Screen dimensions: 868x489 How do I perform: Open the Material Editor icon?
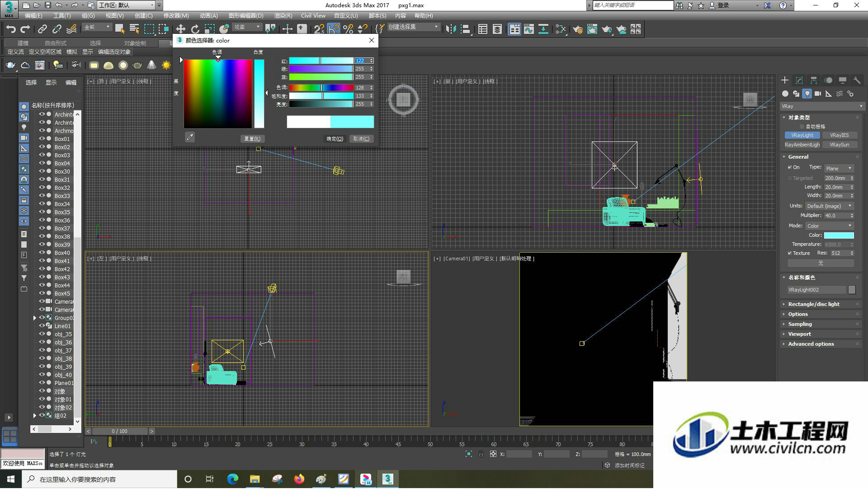(x=561, y=29)
